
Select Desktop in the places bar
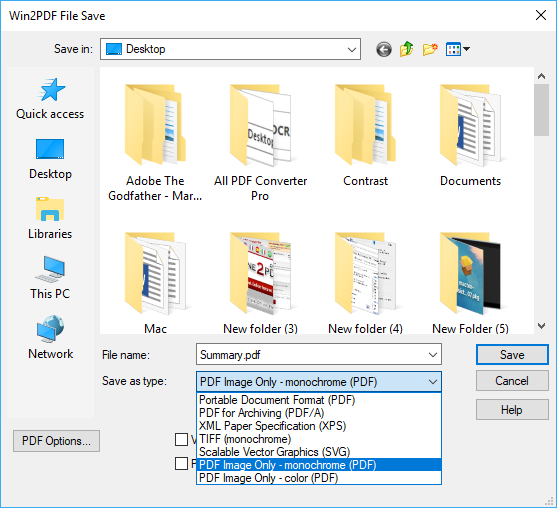click(x=50, y=159)
